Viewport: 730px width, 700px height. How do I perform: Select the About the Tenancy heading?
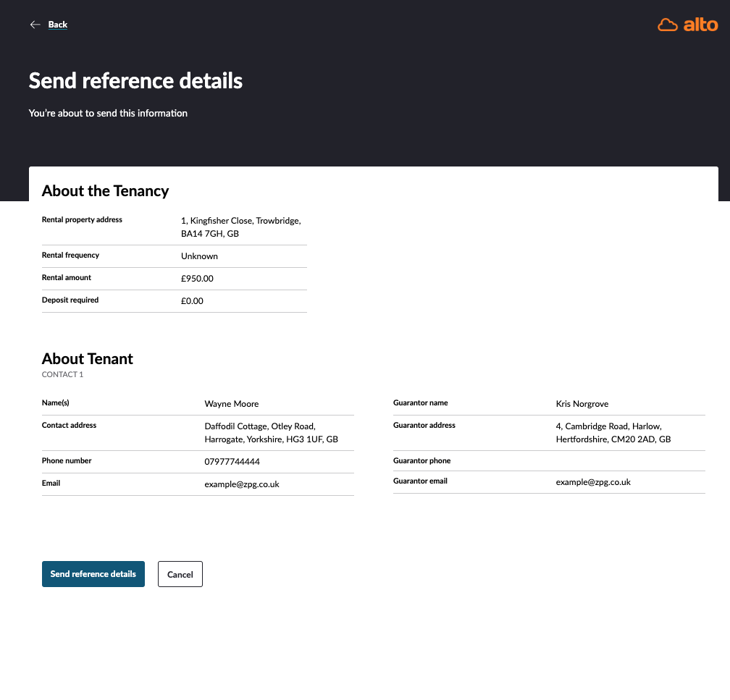(x=105, y=191)
